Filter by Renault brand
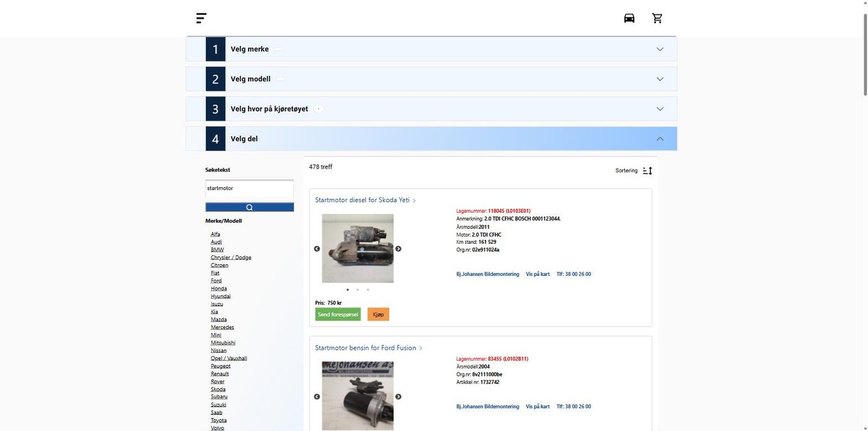The width and height of the screenshot is (868, 431). click(219, 374)
